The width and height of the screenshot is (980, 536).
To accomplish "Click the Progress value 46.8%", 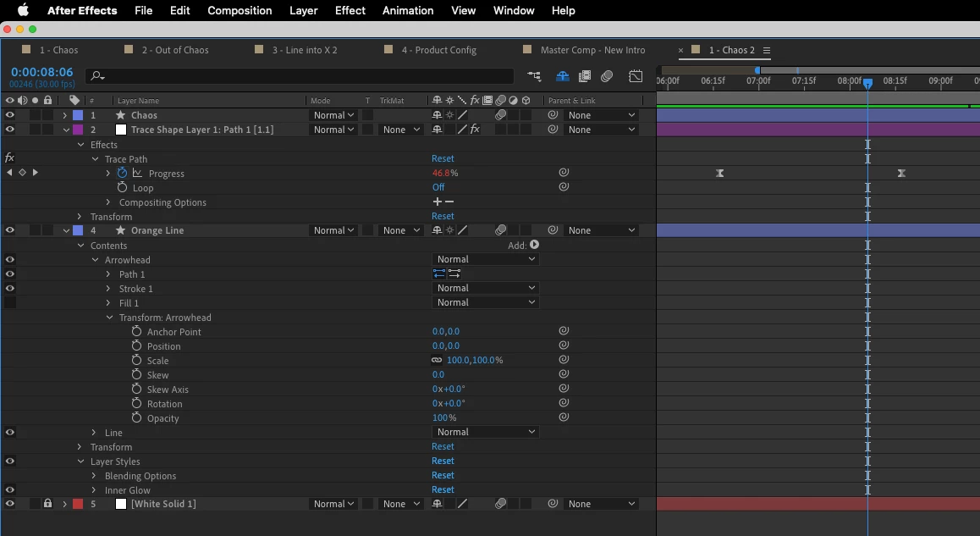I will (445, 173).
